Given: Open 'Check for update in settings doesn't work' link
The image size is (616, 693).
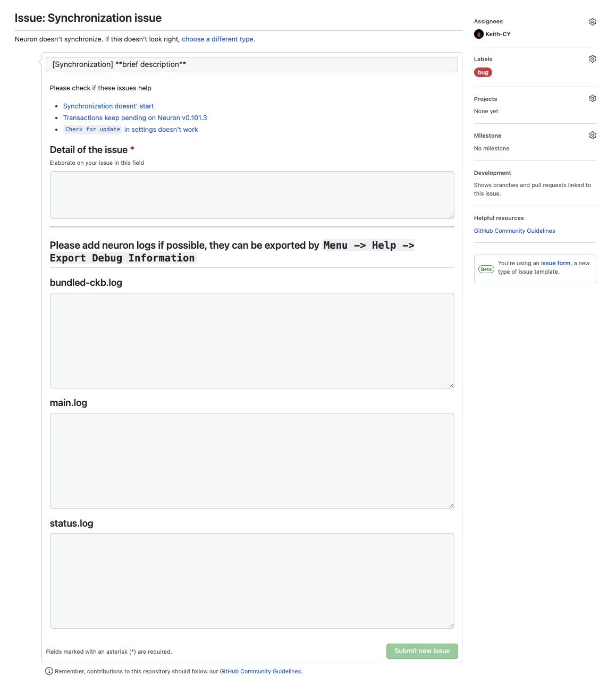Looking at the screenshot, I should 131,130.
